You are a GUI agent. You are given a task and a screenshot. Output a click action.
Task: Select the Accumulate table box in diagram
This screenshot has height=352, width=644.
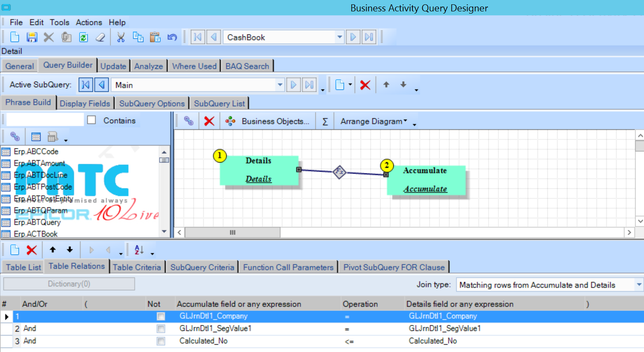coord(426,180)
